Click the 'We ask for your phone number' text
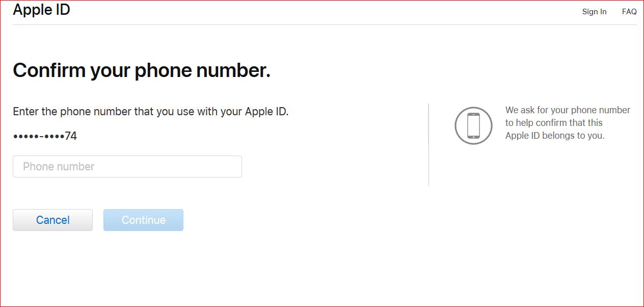The image size is (644, 307). [x=568, y=110]
